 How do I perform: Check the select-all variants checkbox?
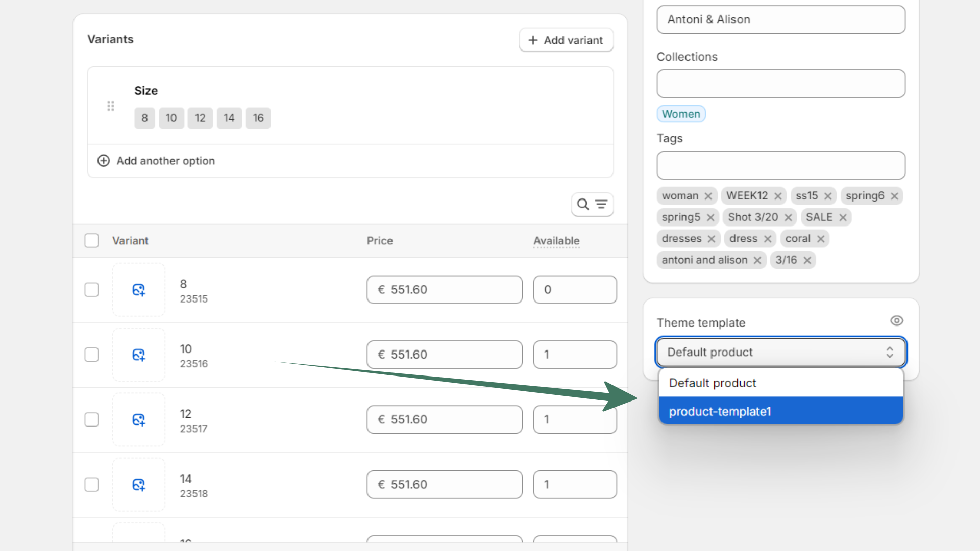point(91,240)
